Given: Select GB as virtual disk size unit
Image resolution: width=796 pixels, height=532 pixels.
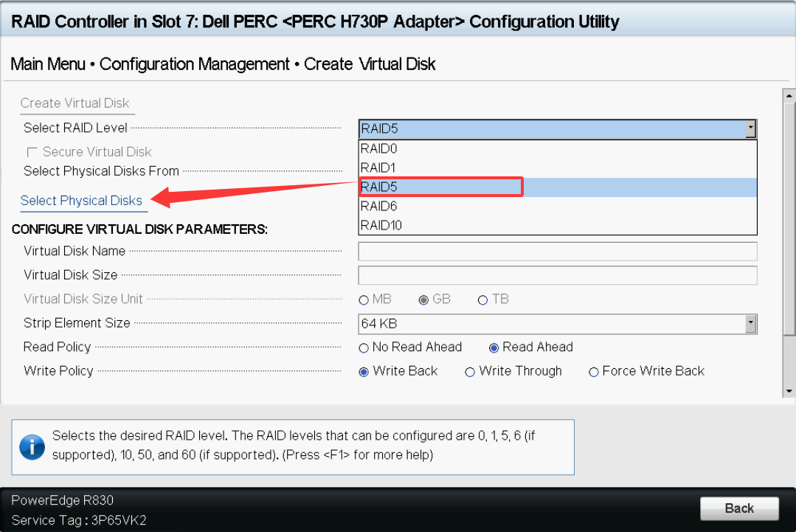Looking at the screenshot, I should coord(423,300).
